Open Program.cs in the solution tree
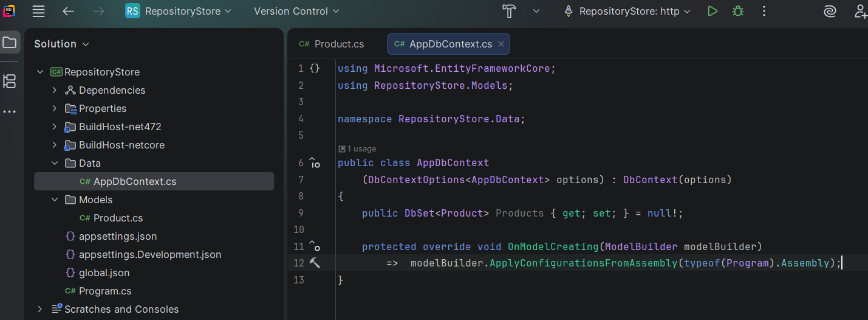Image resolution: width=868 pixels, height=320 pixels. point(105,291)
